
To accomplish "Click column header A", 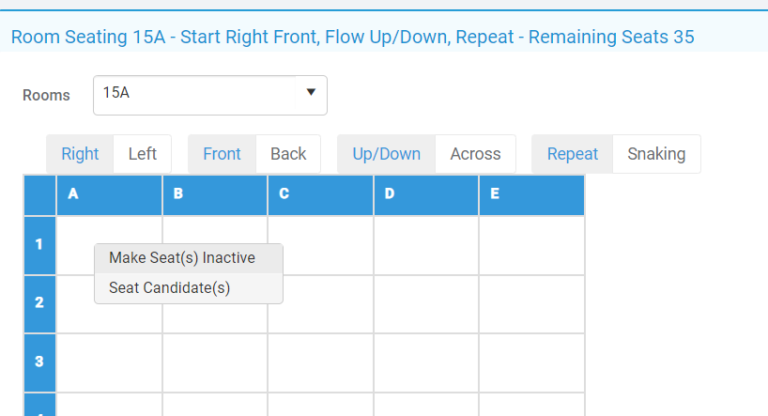I will 109,195.
